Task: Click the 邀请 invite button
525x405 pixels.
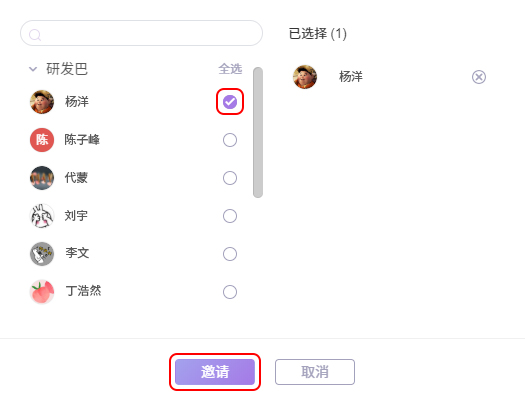Action: [215, 372]
